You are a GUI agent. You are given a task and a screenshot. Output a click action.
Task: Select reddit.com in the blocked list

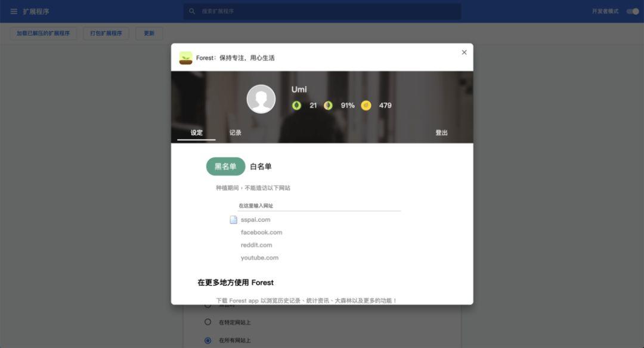256,245
